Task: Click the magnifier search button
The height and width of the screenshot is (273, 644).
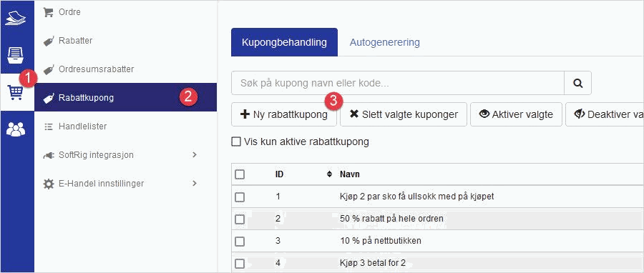Action: tap(578, 83)
